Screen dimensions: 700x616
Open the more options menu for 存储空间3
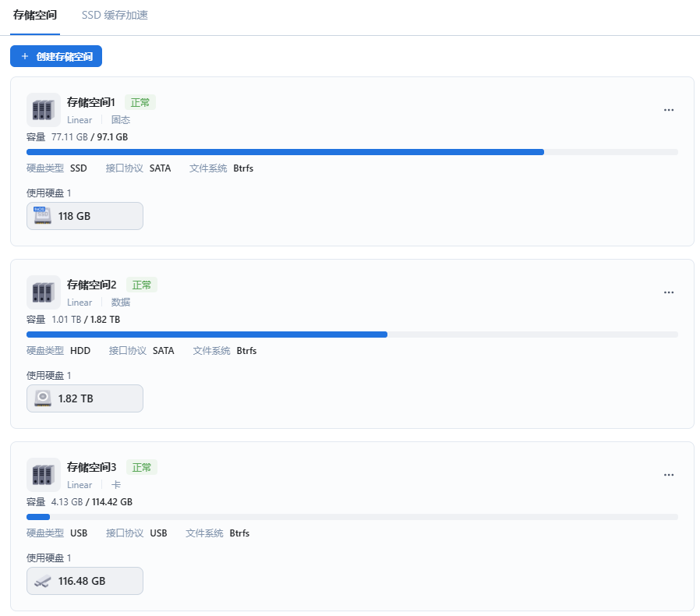pyautogui.click(x=668, y=475)
